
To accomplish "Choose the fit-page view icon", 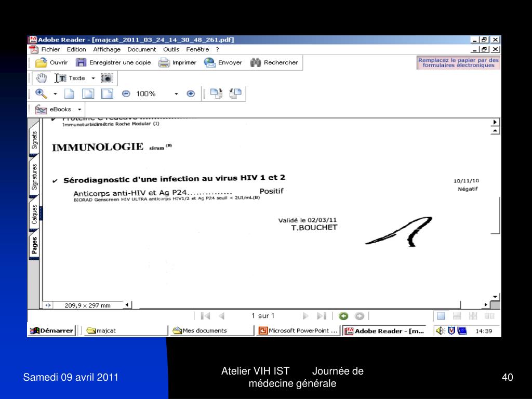I will click(88, 94).
